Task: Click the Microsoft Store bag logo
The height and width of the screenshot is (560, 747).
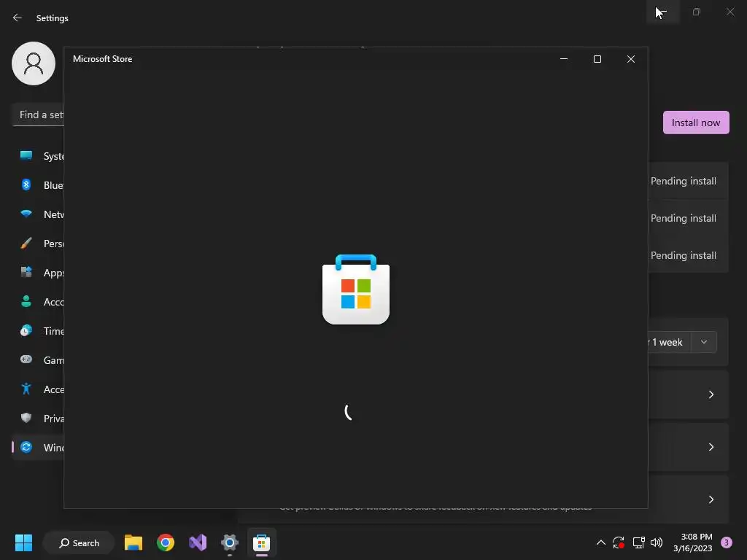Action: tap(356, 289)
